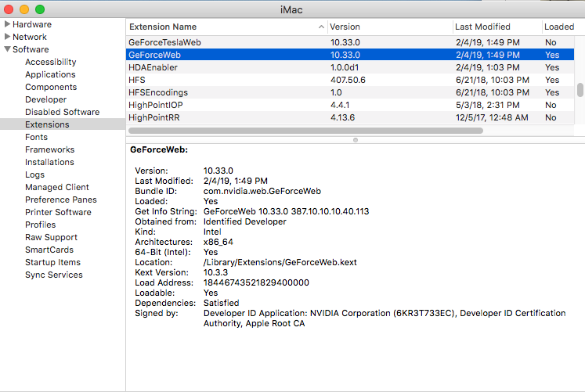Select Disabled Software in the sidebar
This screenshot has height=392, width=585.
click(x=63, y=112)
